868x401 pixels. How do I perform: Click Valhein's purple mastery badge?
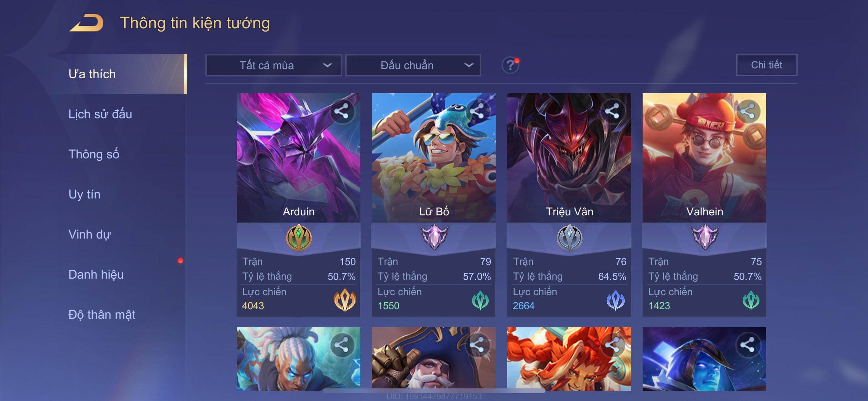(x=705, y=237)
